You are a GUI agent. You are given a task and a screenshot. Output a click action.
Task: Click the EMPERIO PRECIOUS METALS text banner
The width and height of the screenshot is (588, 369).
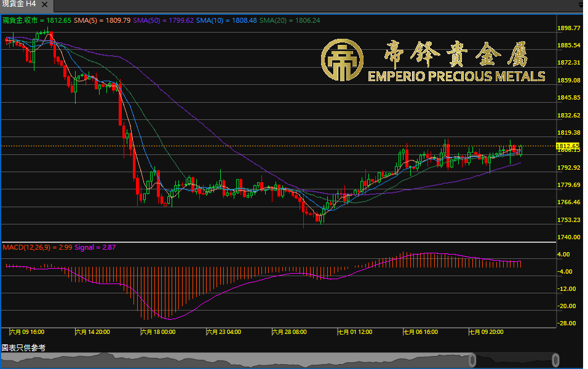pos(456,76)
